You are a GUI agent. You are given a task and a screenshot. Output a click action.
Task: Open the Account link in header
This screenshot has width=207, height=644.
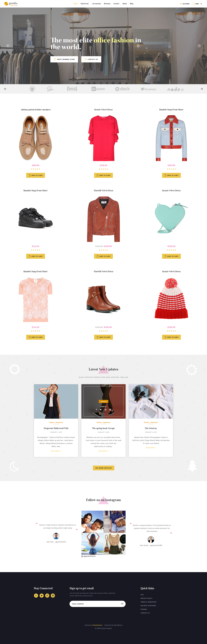pos(185,4)
